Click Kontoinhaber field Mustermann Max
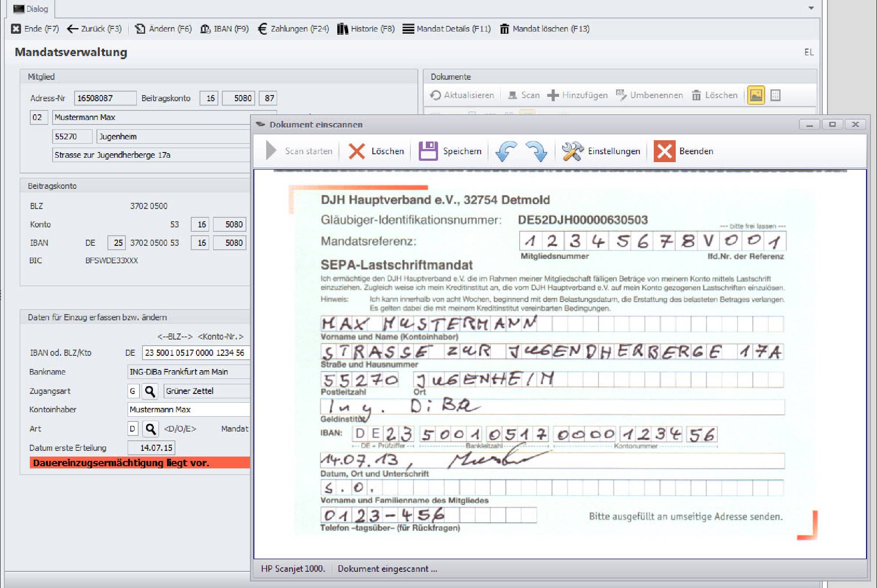 click(x=189, y=410)
